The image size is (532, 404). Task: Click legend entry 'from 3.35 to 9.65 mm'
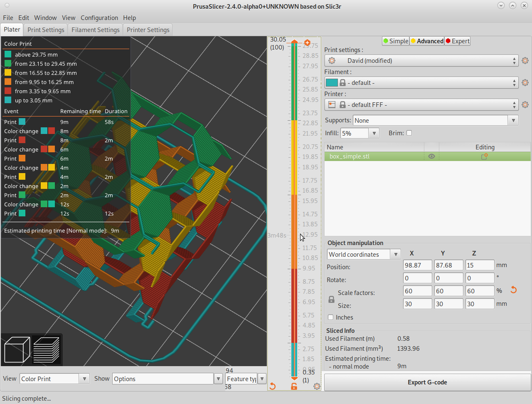click(x=43, y=91)
